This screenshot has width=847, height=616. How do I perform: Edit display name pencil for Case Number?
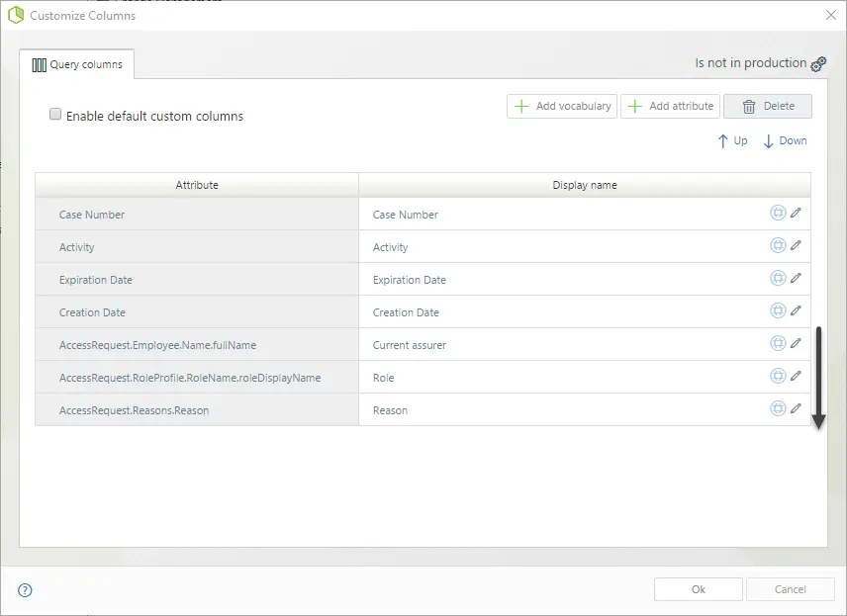click(x=796, y=213)
